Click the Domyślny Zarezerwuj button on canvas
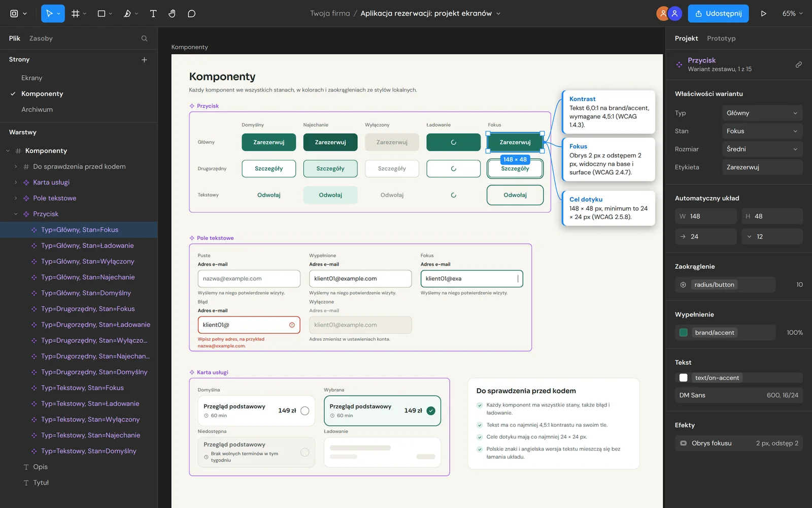 [x=269, y=142]
